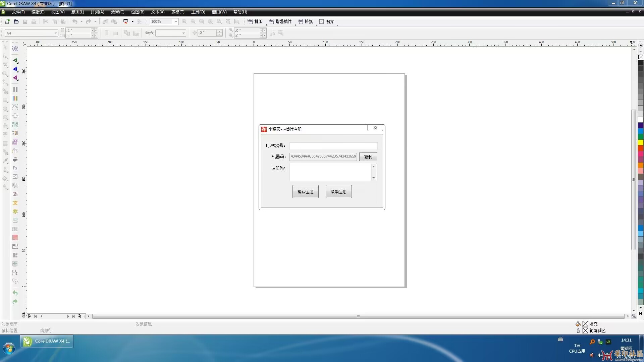Click the QR code plugin icon
Viewport: 644px width, 362px height.
click(x=15, y=124)
